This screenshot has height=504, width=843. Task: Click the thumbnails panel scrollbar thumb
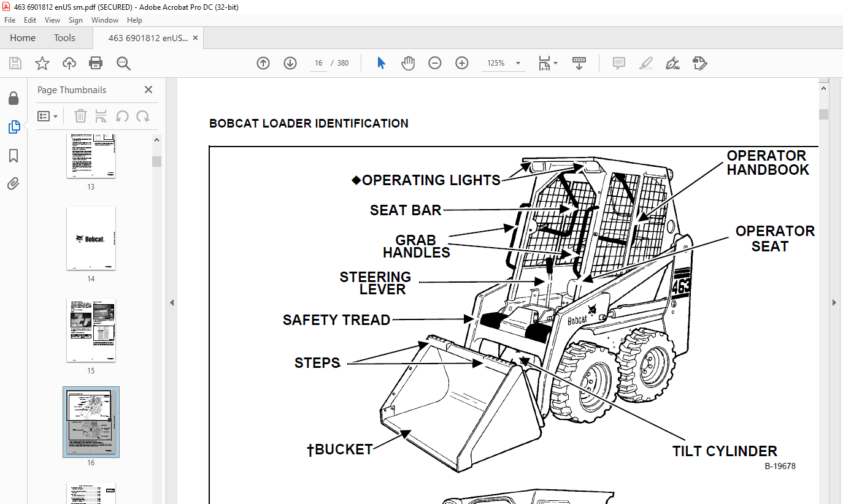(156, 161)
